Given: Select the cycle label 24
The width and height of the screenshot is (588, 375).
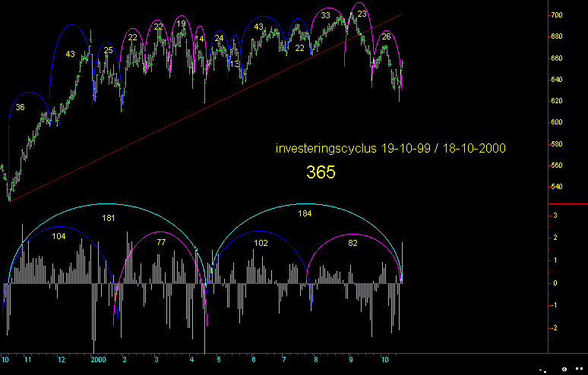Looking at the screenshot, I should pyautogui.click(x=219, y=38).
